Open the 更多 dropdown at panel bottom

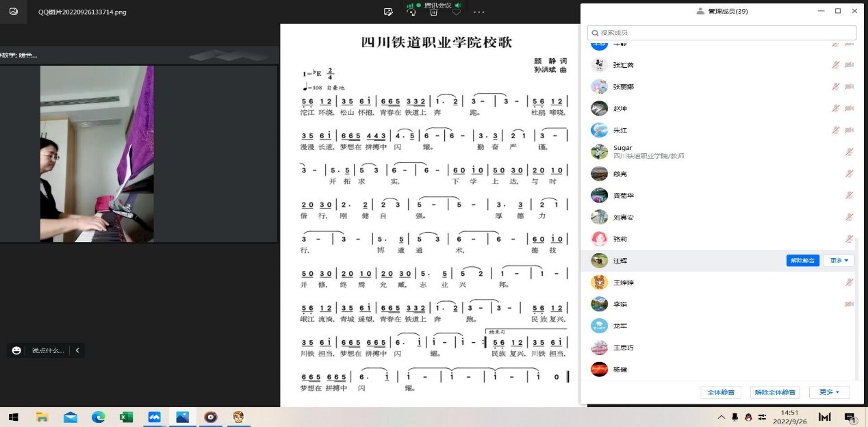click(829, 392)
